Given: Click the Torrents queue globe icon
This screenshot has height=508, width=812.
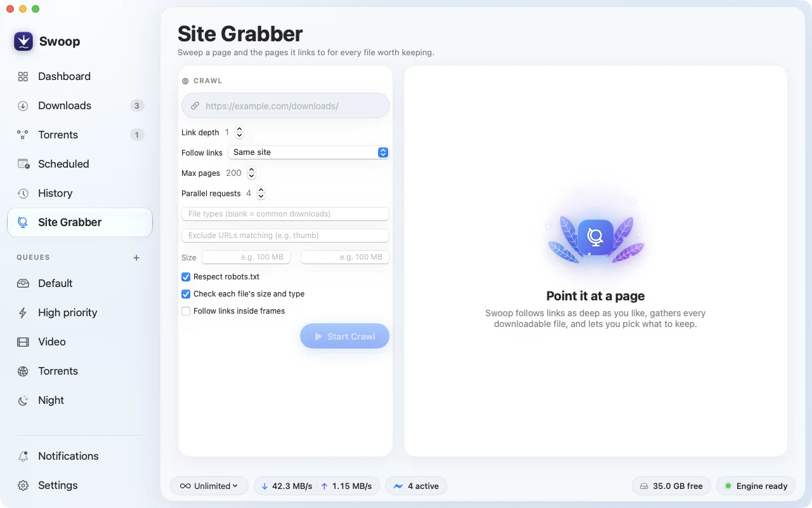Looking at the screenshot, I should pyautogui.click(x=23, y=371).
